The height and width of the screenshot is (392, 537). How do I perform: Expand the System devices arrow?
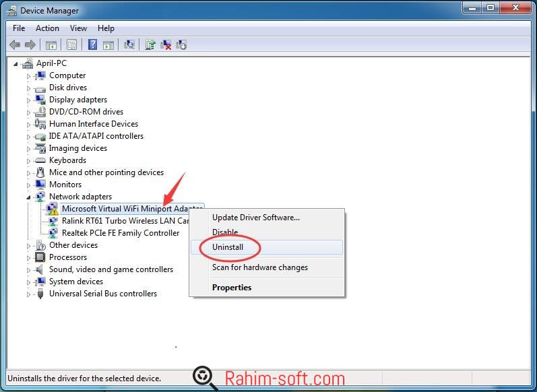coord(28,282)
